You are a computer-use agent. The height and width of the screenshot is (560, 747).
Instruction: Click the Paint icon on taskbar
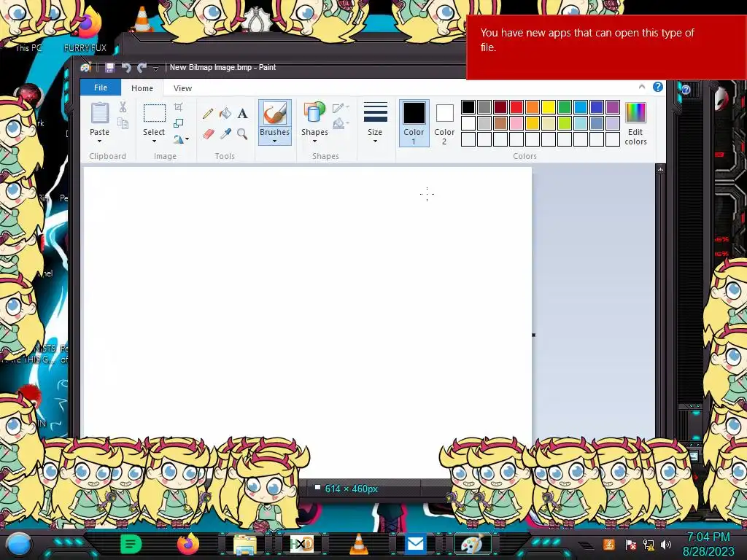tap(473, 544)
